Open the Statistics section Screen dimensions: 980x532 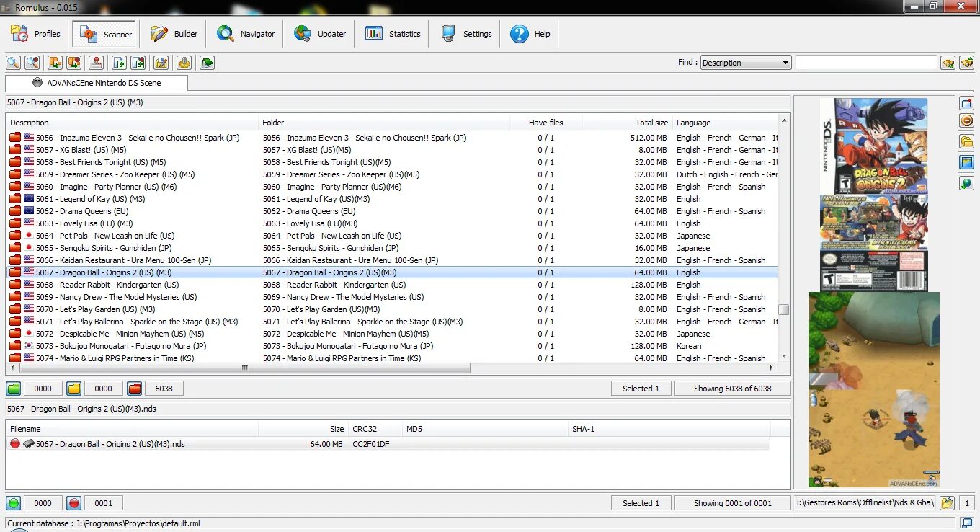coord(393,34)
